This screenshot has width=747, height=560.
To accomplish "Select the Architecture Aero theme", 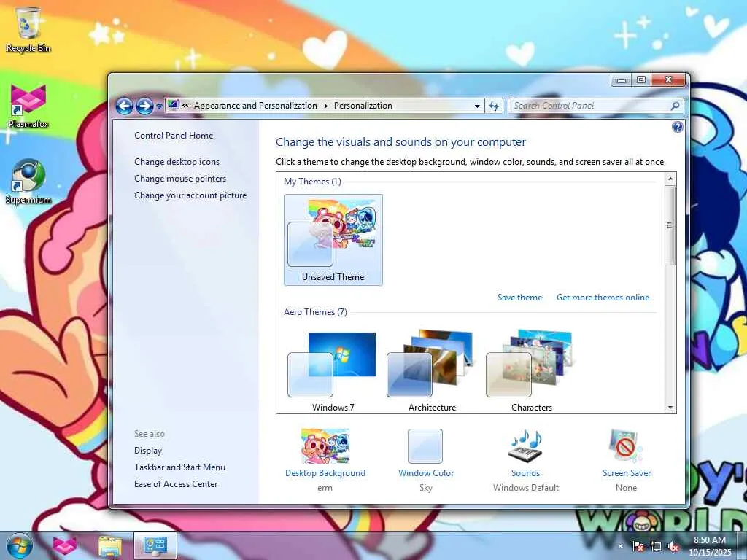I will click(x=432, y=370).
